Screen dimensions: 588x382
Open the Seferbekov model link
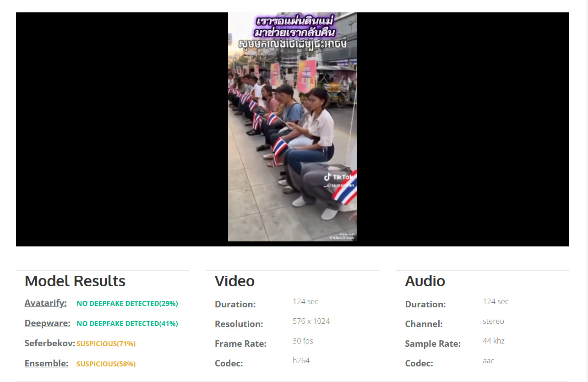[x=49, y=343]
